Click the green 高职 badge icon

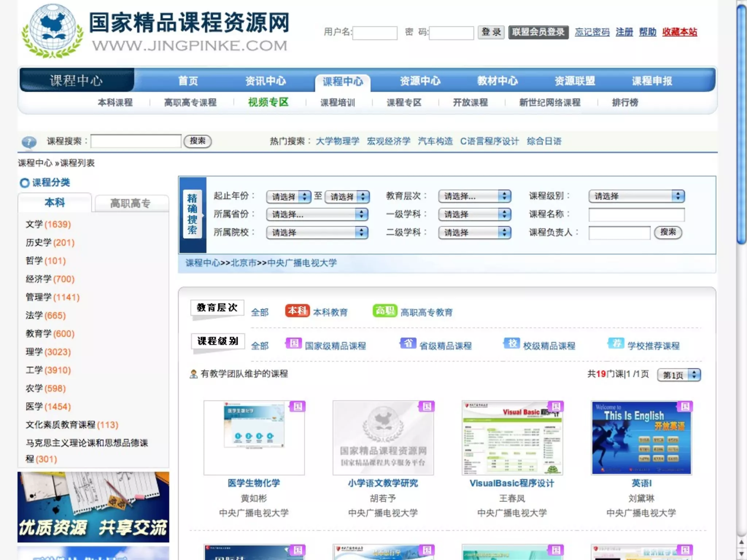tap(384, 311)
